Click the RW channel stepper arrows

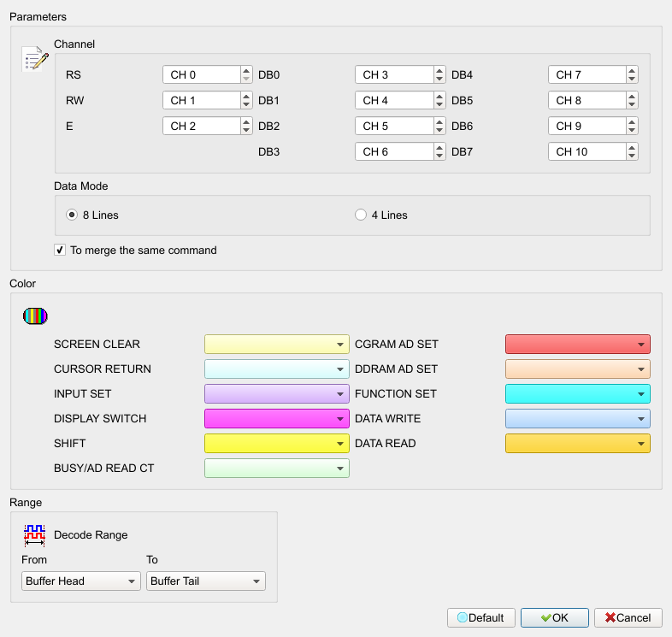tap(246, 100)
